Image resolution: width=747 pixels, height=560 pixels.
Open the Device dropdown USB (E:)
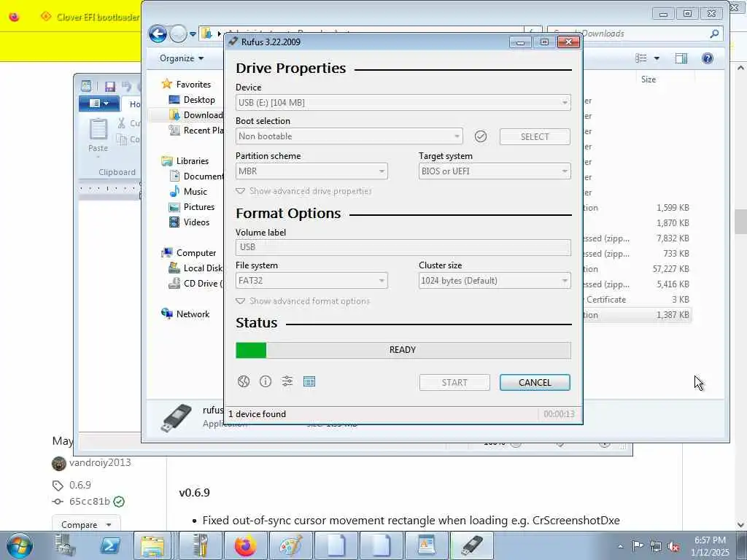[x=403, y=102]
